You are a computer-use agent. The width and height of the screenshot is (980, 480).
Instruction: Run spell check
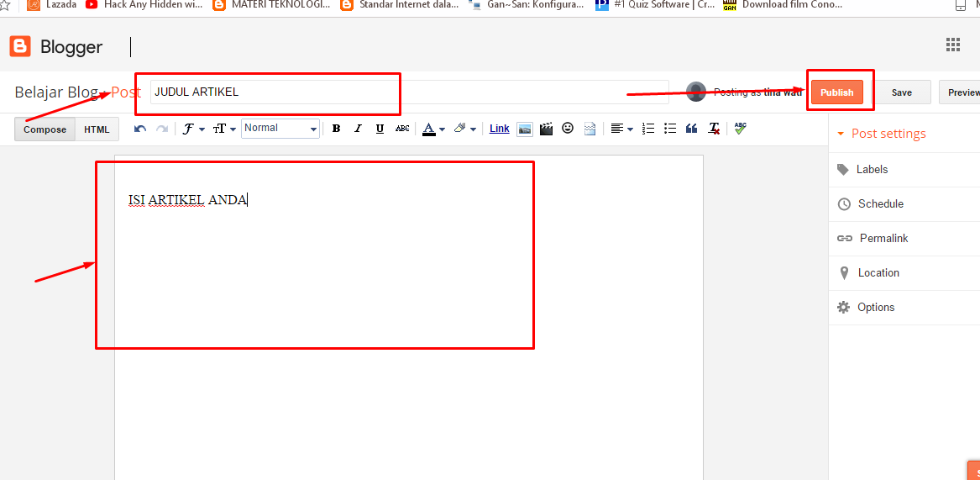pos(741,129)
